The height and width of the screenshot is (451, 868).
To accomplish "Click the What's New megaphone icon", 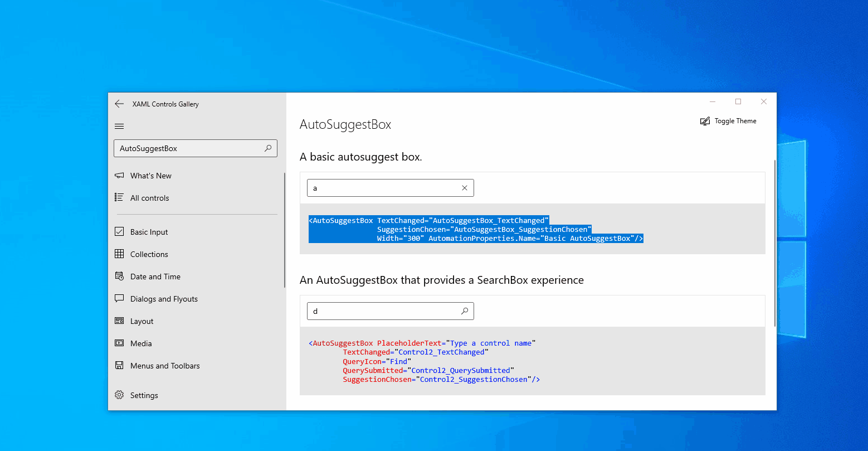I will coord(119,176).
